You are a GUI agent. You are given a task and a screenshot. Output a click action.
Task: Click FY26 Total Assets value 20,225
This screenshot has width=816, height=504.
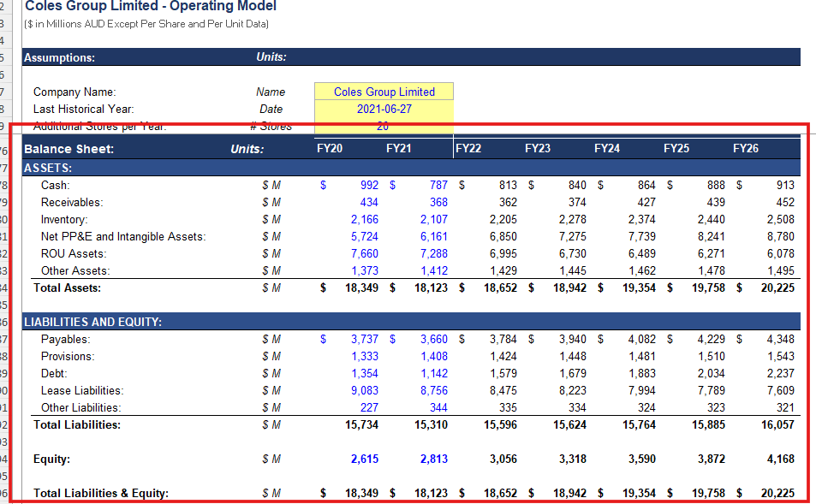777,288
